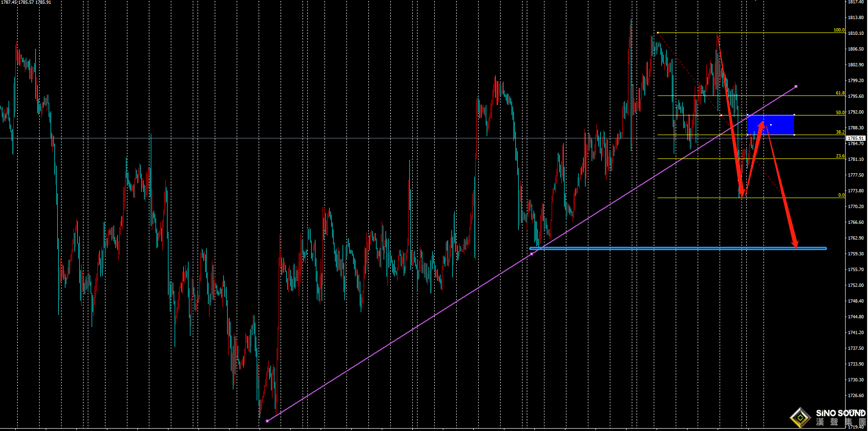Click the 1813.80 price axis label

click(x=856, y=18)
